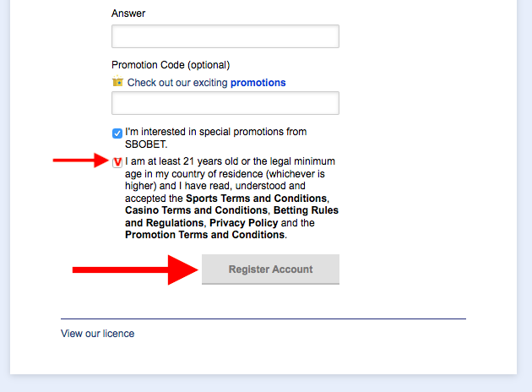Screen dimensions: 532x392
Task: Focus the Promotion Code input box
Action: pyautogui.click(x=225, y=103)
